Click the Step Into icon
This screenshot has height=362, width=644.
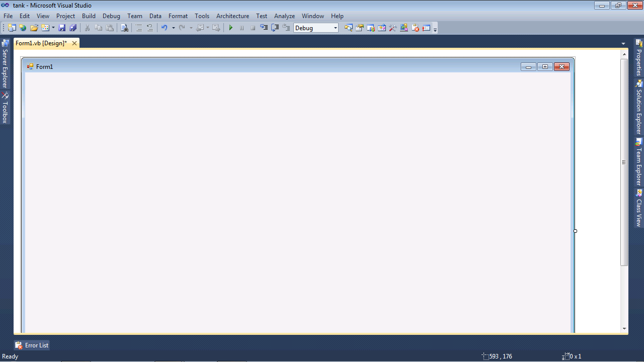[264, 28]
